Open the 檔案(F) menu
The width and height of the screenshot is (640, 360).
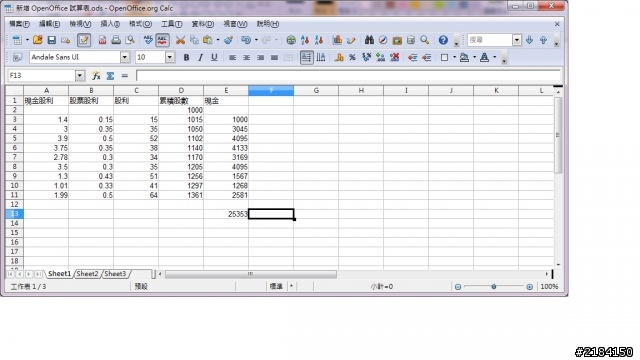19,24
